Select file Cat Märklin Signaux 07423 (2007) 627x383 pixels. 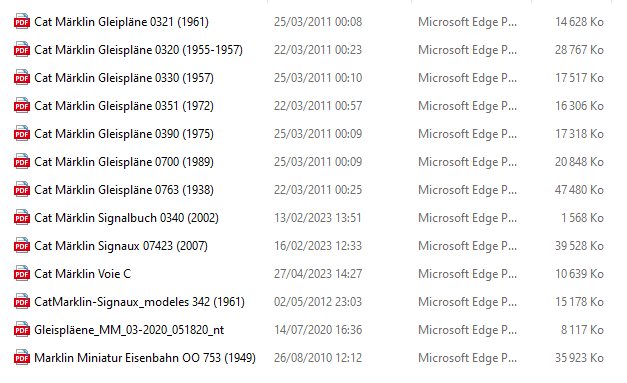(121, 245)
